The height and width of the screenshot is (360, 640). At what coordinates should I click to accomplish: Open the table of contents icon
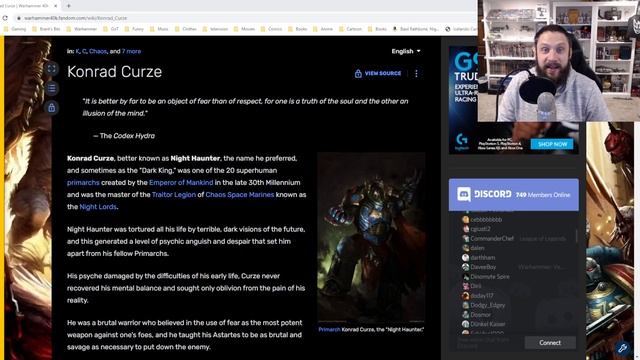tap(51, 88)
